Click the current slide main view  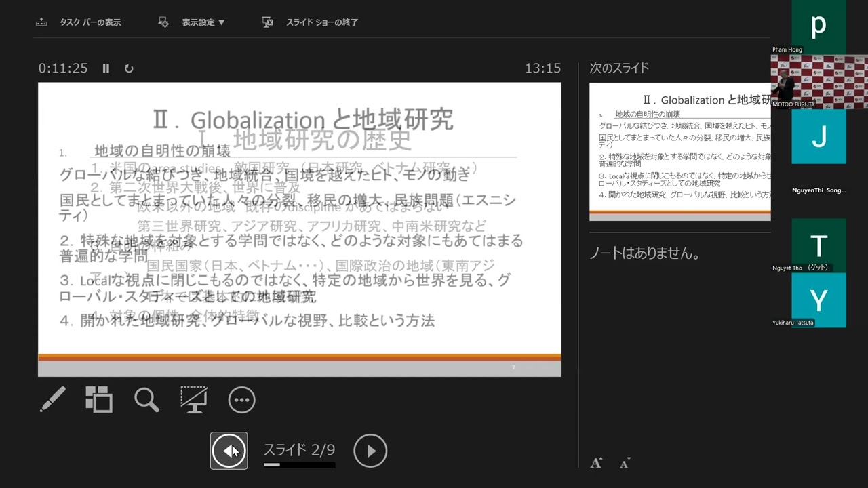[x=300, y=229]
